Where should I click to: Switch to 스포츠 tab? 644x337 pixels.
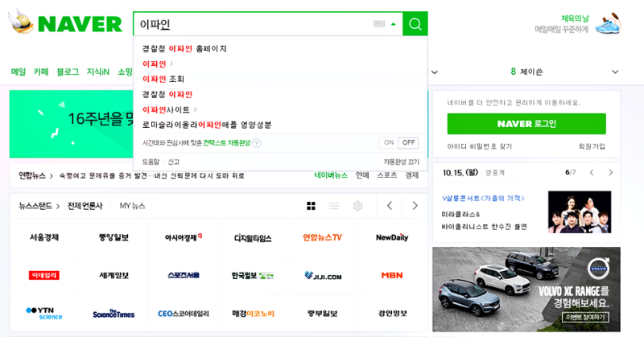[x=387, y=175]
